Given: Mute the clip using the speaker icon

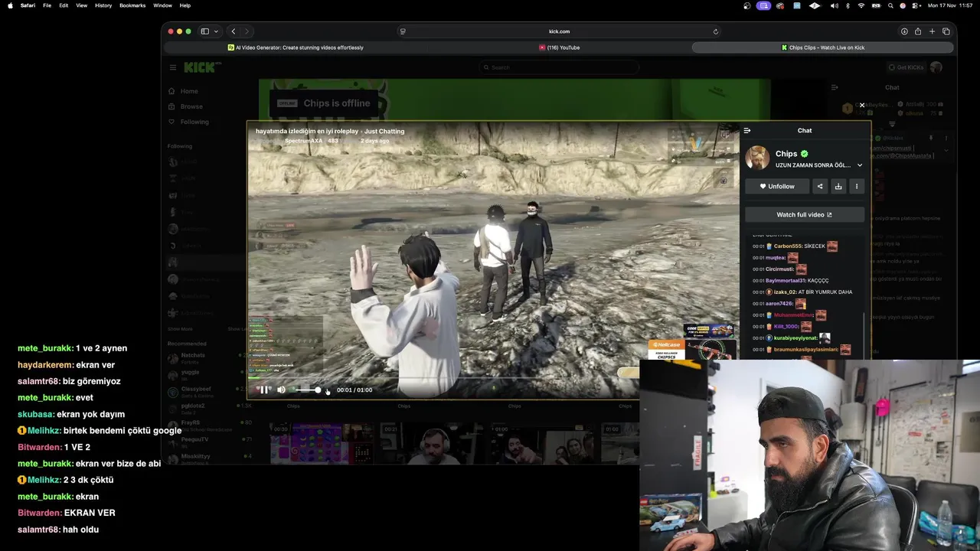Looking at the screenshot, I should [x=281, y=390].
